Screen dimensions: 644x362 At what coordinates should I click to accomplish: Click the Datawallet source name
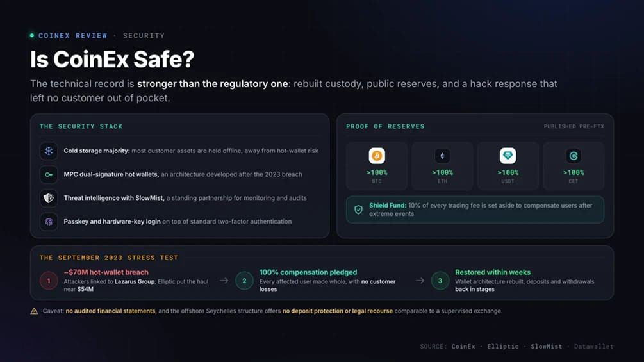pyautogui.click(x=593, y=347)
